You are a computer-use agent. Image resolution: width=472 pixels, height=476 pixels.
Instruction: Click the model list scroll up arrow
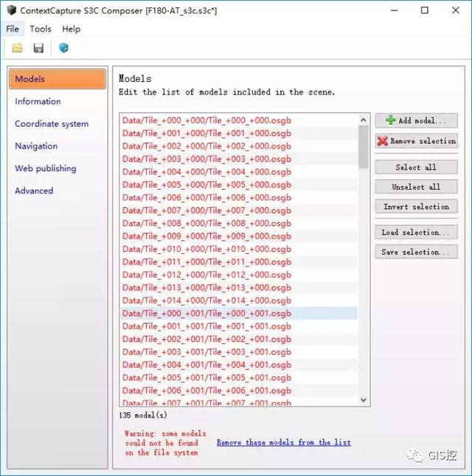pyautogui.click(x=364, y=120)
